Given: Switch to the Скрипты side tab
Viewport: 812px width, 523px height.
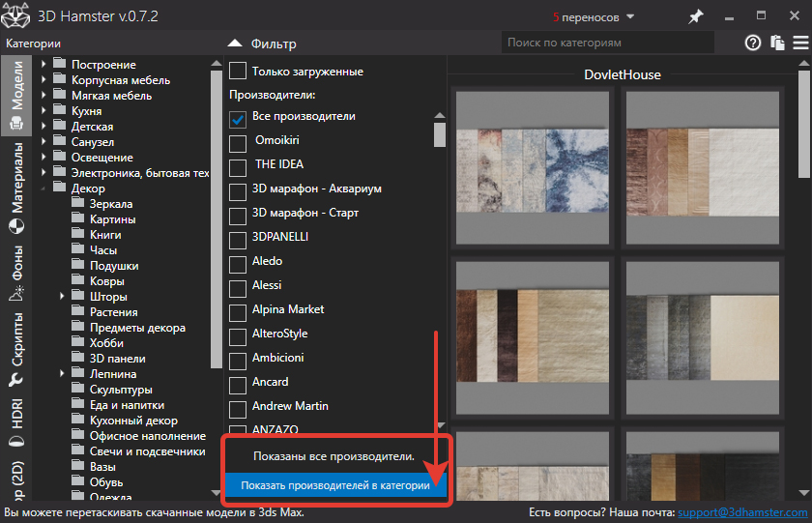Looking at the screenshot, I should [x=16, y=351].
